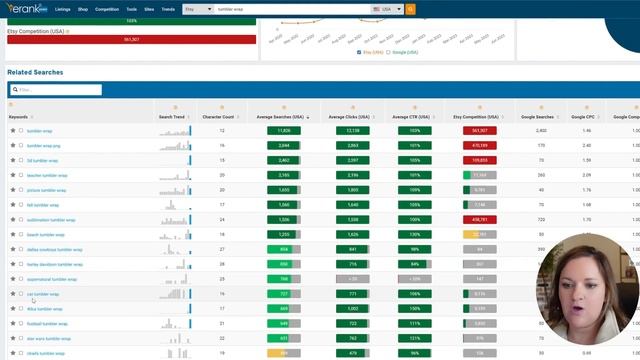Viewport: 640px width, 360px height.
Task: Star the 'tumbler wrap' keyword row
Action: point(13,131)
